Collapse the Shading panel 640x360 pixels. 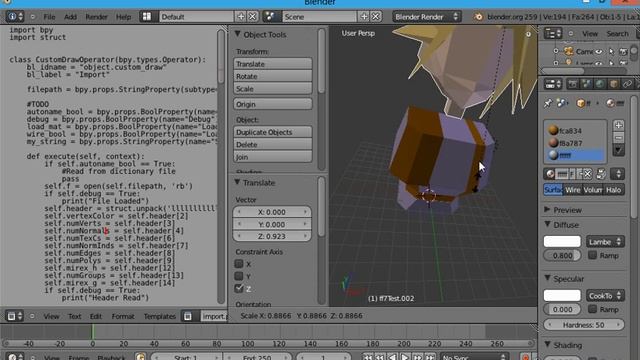(548, 345)
